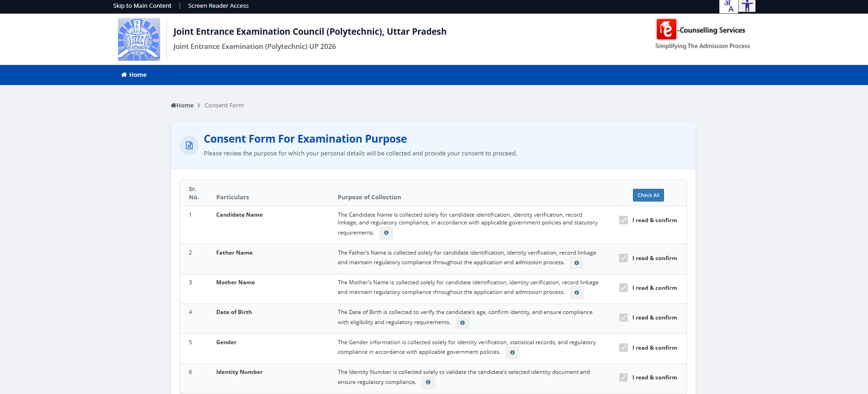Click Screen Reader Access link
The width and height of the screenshot is (868, 394).
coord(218,6)
